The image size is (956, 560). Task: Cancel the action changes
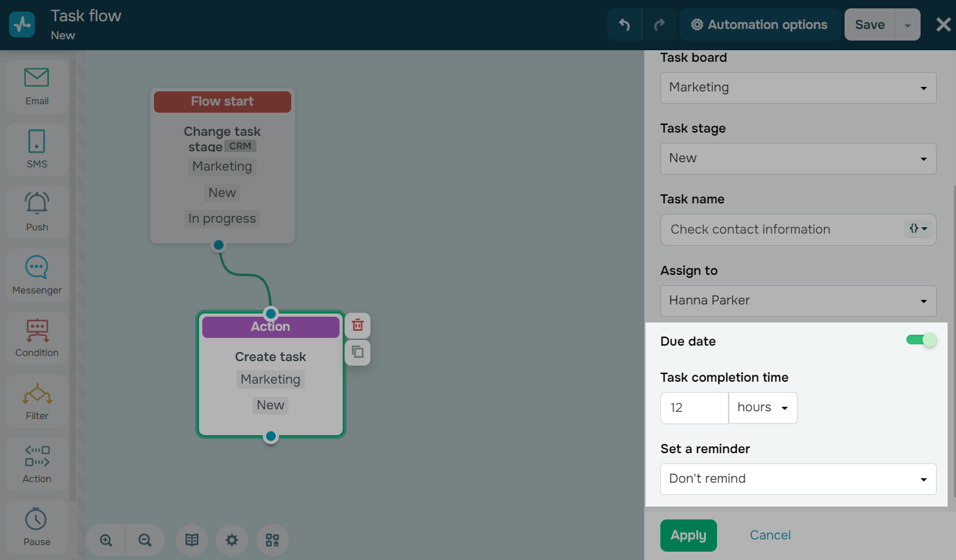click(x=770, y=535)
